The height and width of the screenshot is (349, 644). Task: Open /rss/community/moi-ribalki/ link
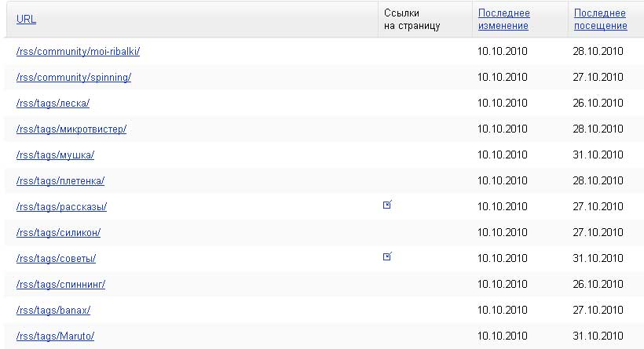pos(78,52)
